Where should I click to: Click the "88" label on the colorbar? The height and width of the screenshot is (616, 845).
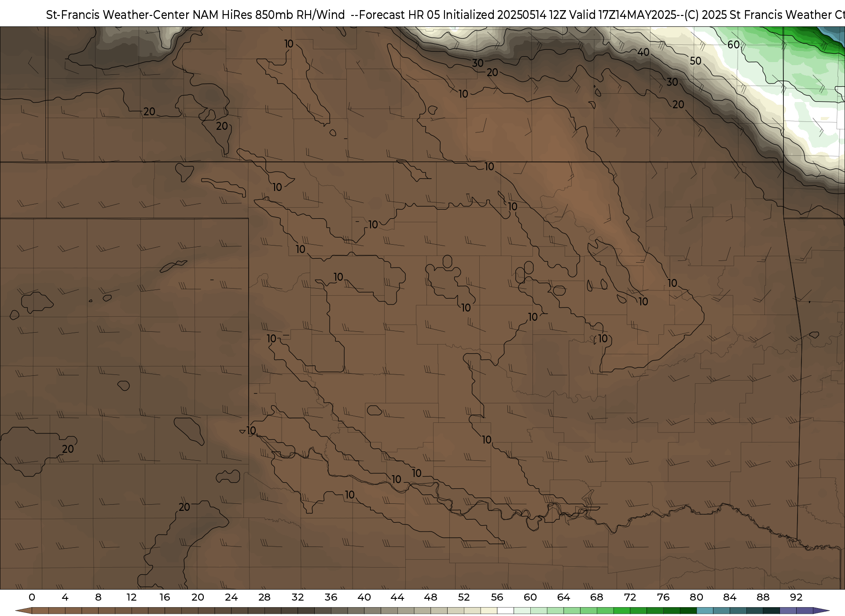(763, 597)
